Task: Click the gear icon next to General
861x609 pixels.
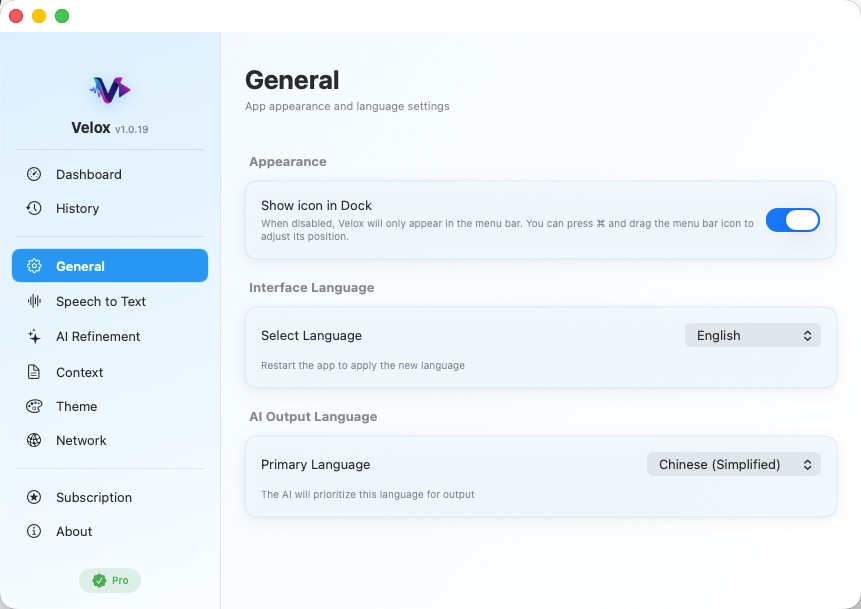Action: [33, 265]
